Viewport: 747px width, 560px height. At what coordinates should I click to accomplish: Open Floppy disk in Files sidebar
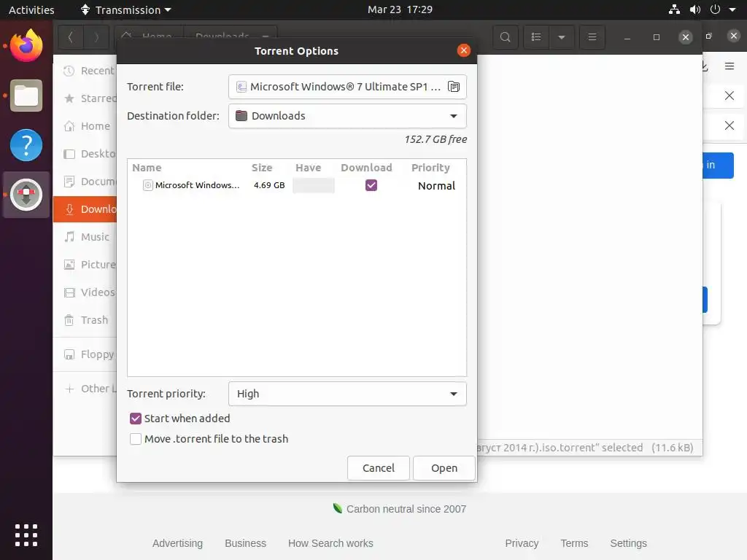[x=85, y=354]
